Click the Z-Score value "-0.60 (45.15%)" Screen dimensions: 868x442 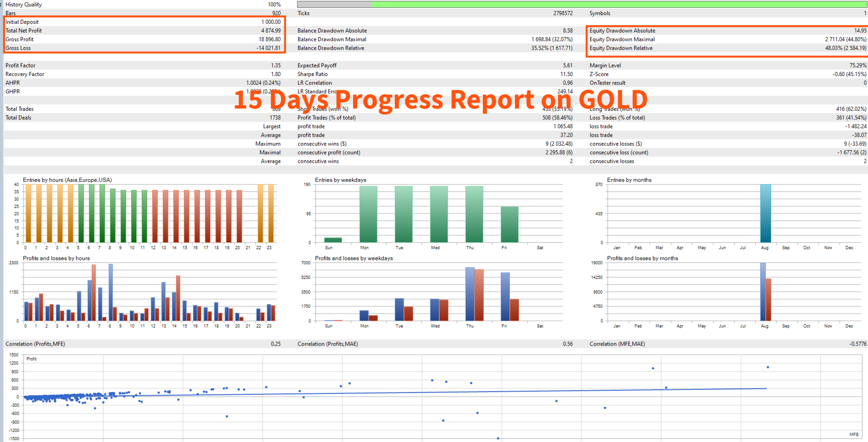850,74
